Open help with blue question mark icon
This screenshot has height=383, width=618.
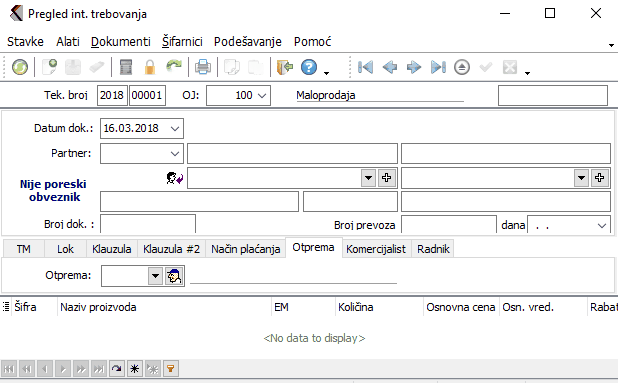point(309,67)
